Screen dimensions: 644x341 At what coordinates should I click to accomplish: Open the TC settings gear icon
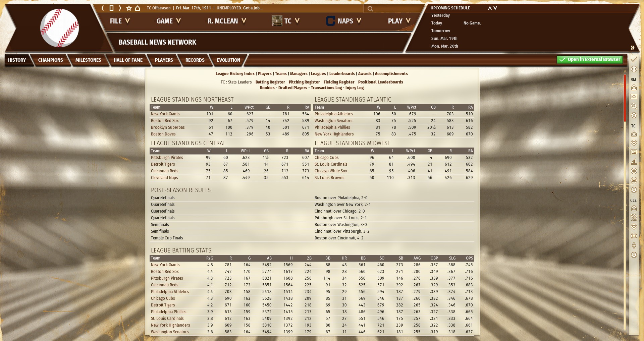[x=634, y=190]
